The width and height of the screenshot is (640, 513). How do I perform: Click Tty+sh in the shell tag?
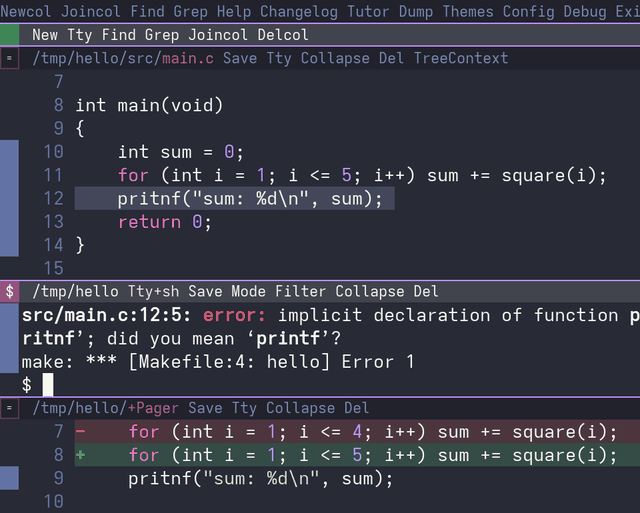(x=153, y=291)
